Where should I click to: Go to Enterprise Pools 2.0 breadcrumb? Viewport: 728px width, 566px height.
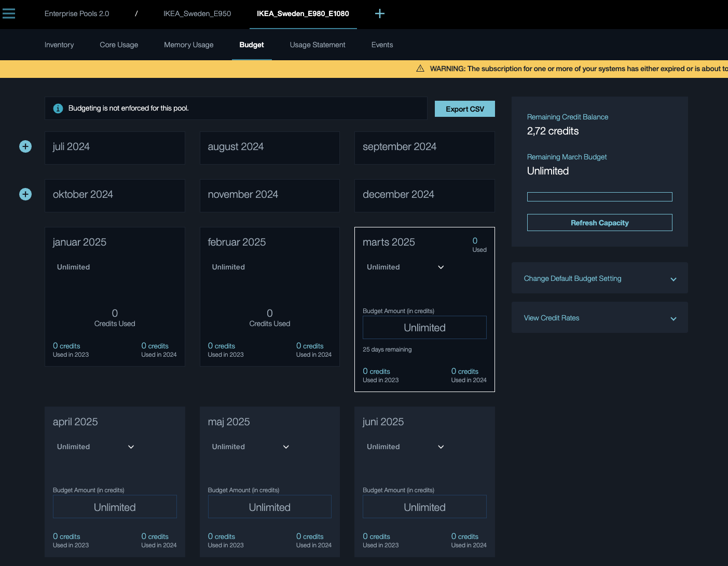pos(77,14)
